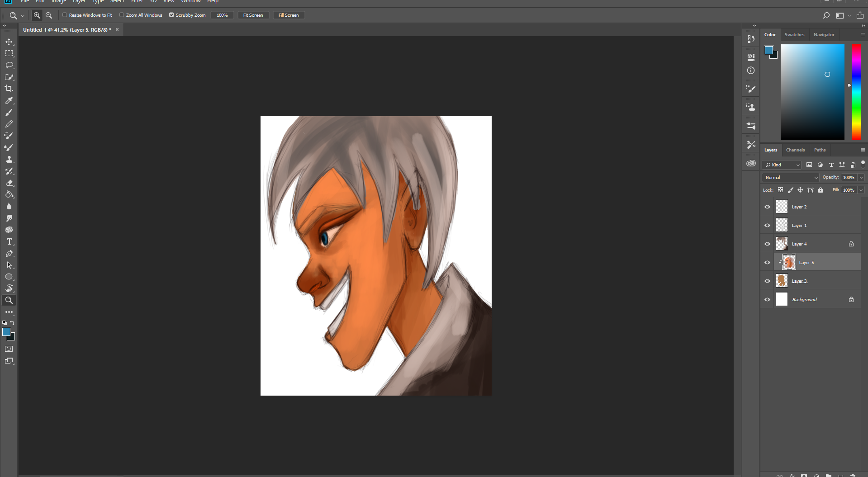Select the Eraser tool
The image size is (868, 477).
pos(9,183)
